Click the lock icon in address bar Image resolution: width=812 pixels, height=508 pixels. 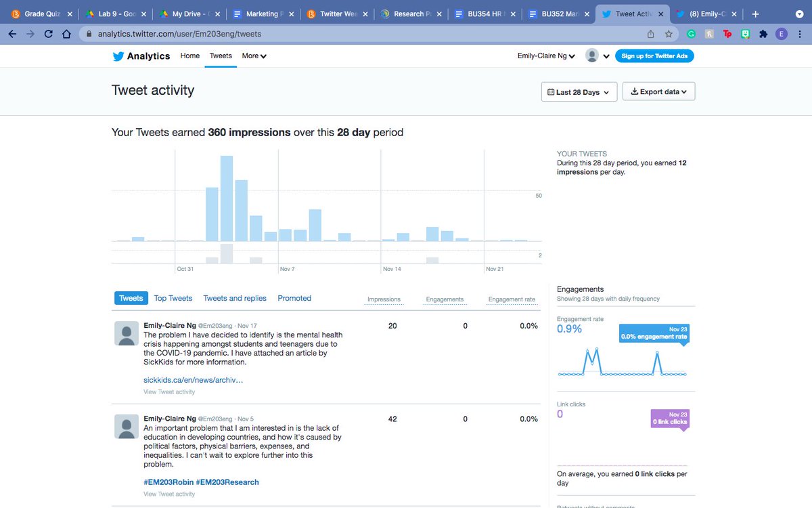click(87, 34)
